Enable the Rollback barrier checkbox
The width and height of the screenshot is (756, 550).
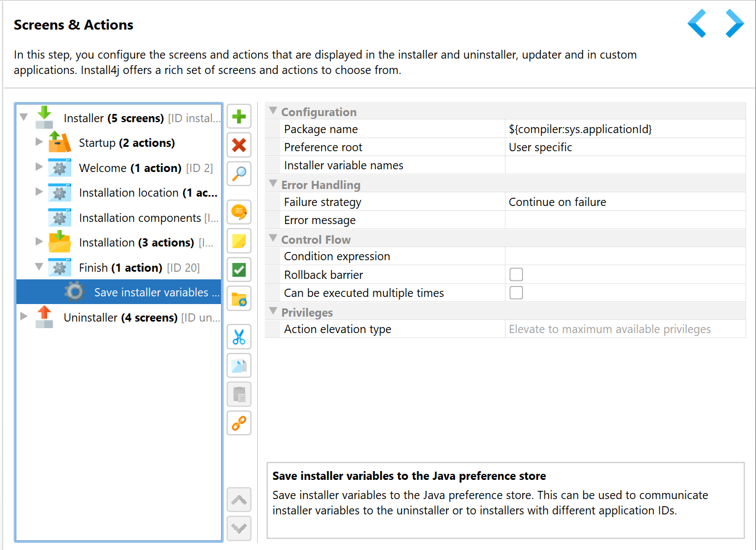516,274
